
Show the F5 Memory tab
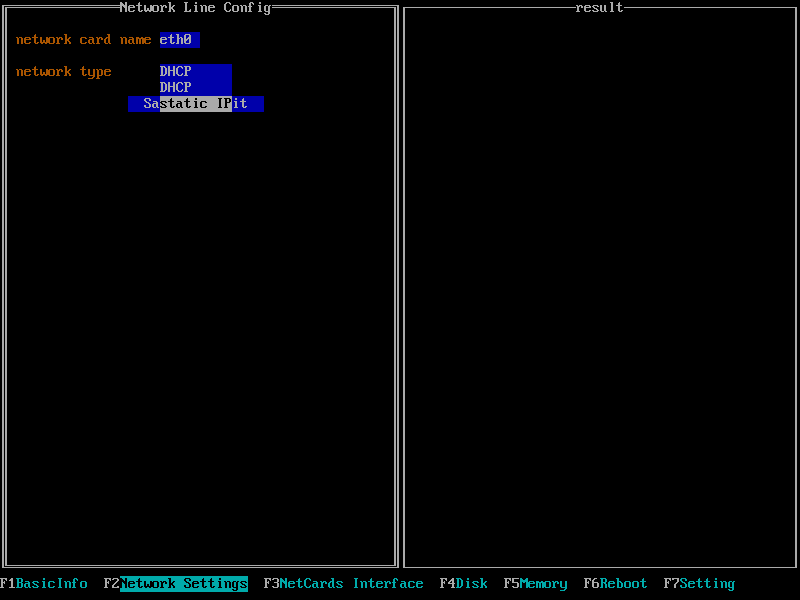coord(535,584)
